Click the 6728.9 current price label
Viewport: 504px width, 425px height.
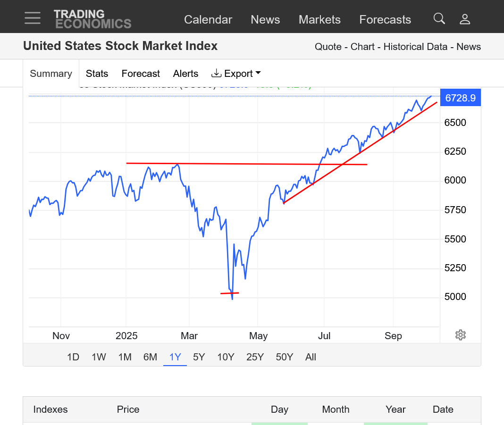pos(460,98)
